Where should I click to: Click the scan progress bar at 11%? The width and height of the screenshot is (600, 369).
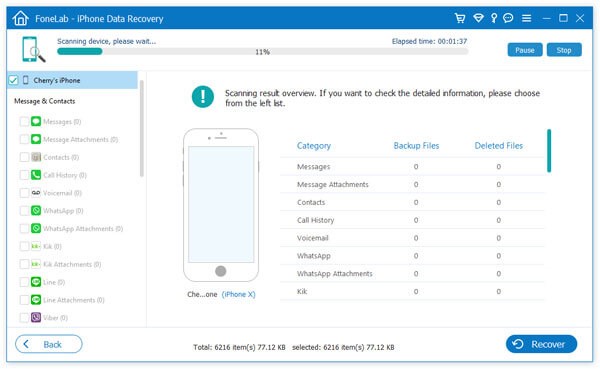[x=262, y=52]
